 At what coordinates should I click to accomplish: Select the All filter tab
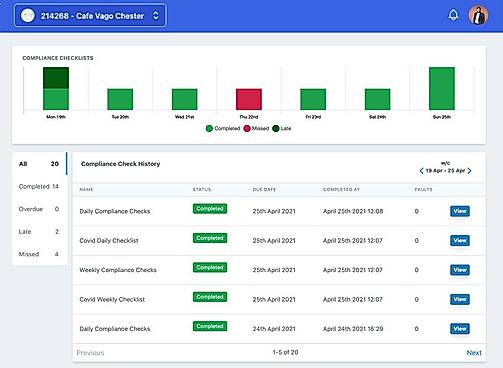click(x=39, y=164)
